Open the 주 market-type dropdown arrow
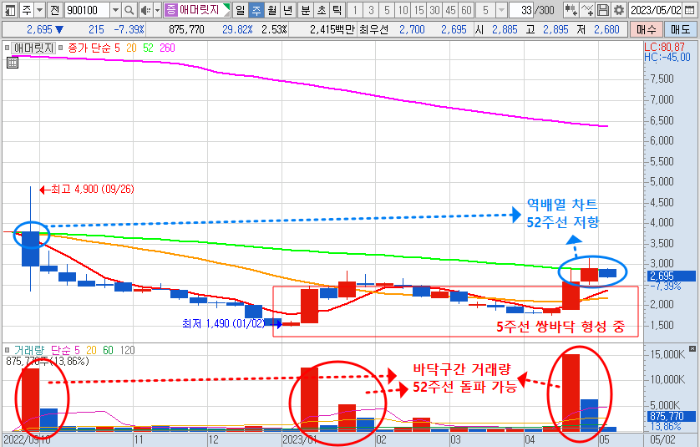 [x=39, y=10]
